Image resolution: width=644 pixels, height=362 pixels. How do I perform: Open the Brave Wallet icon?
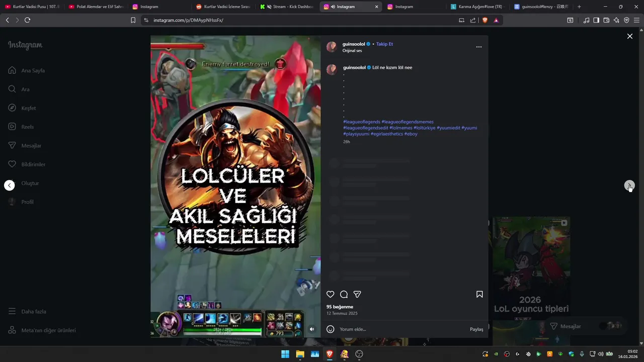point(606,20)
